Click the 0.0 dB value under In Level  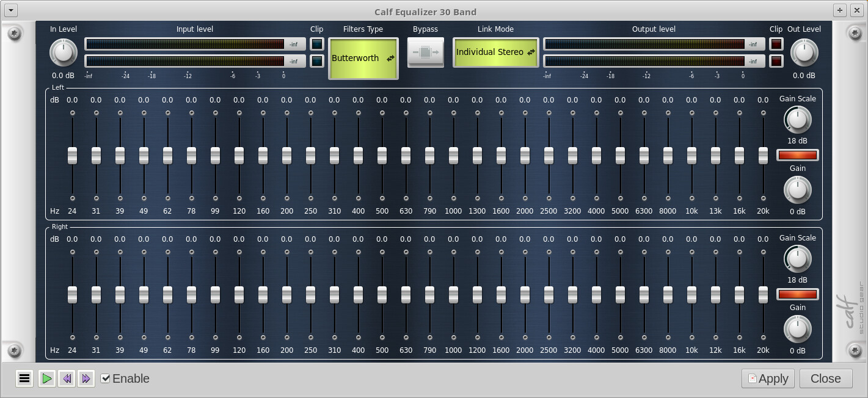tap(63, 76)
